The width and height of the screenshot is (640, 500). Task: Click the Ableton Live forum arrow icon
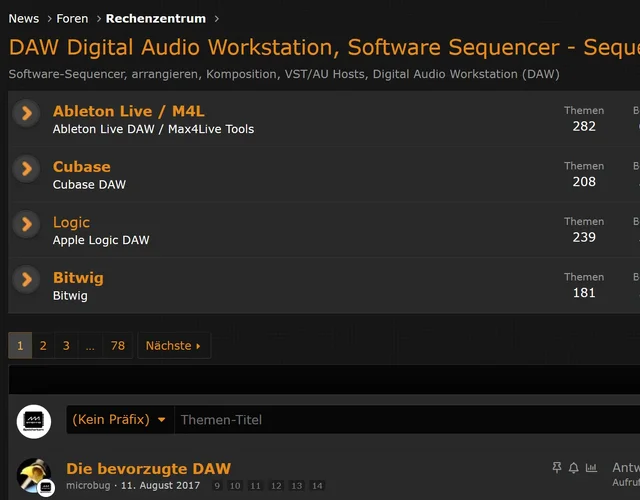pyautogui.click(x=27, y=113)
